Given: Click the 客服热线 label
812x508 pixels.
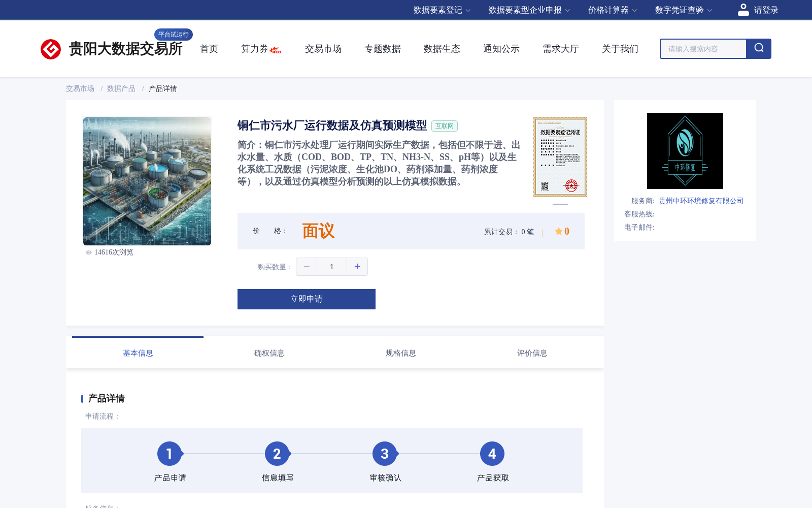Looking at the screenshot, I should point(639,214).
